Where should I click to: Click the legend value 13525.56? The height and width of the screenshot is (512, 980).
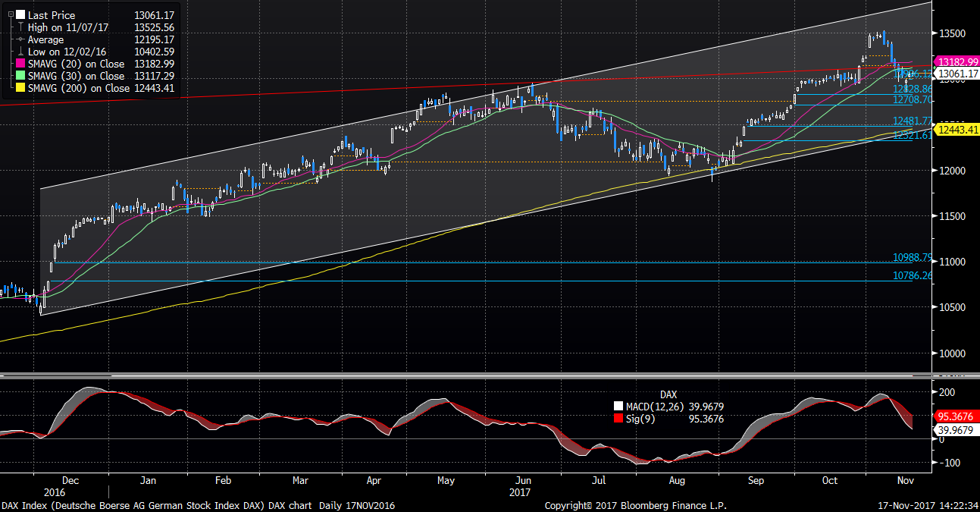pyautogui.click(x=154, y=27)
